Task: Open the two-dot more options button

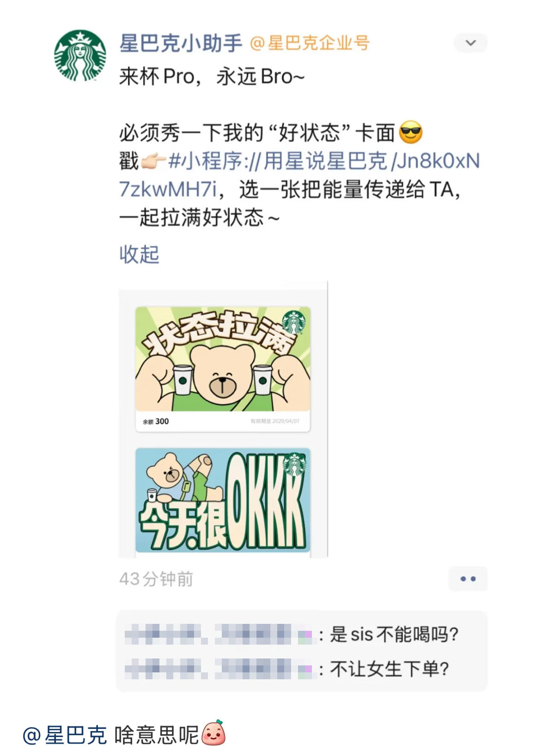Action: [x=468, y=579]
